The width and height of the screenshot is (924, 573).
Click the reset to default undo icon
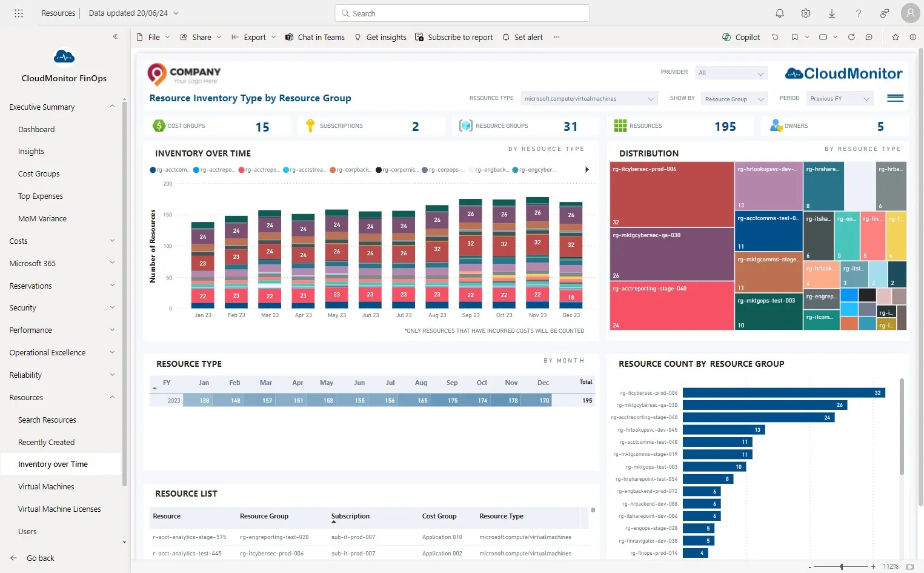tap(775, 37)
